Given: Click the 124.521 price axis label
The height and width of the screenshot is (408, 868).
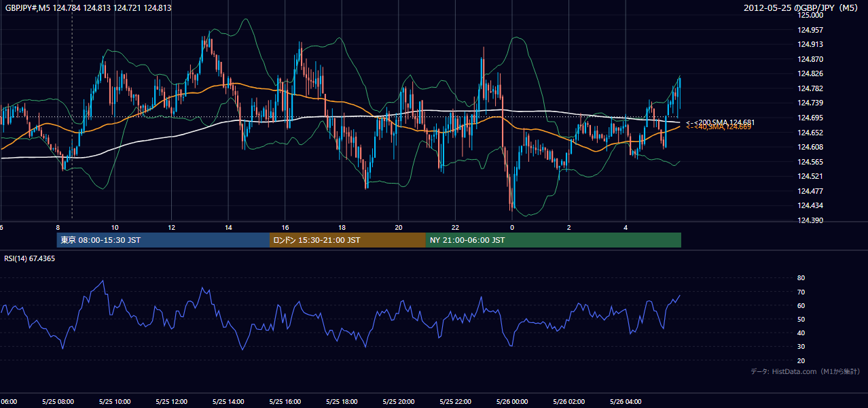Looking at the screenshot, I should 810,176.
